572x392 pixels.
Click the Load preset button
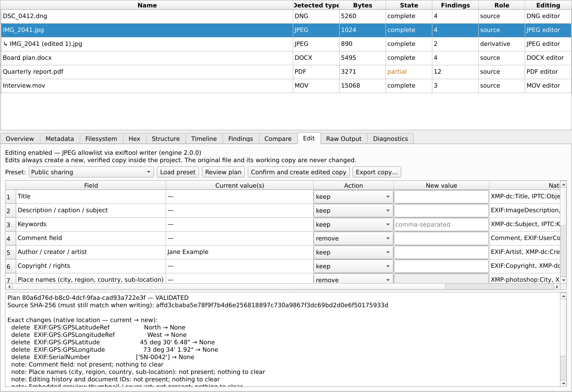coord(178,172)
